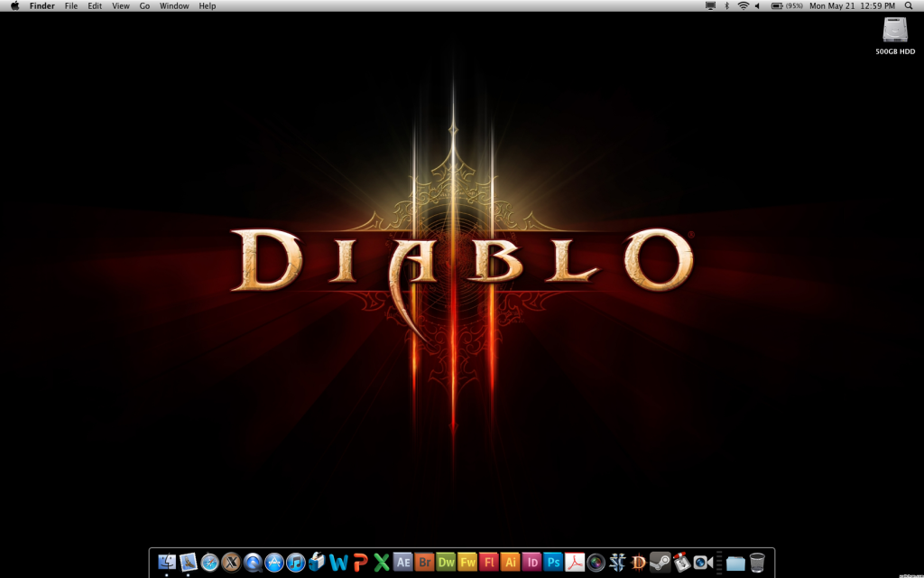Open the Wi-Fi status menu
Viewport: 924px width, 578px height.
744,6
